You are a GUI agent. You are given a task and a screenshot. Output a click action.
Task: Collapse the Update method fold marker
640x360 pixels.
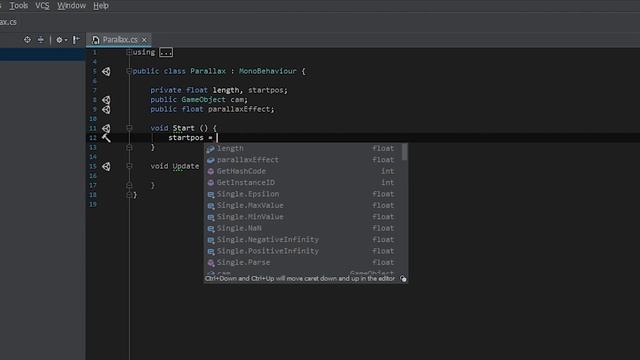(x=129, y=166)
